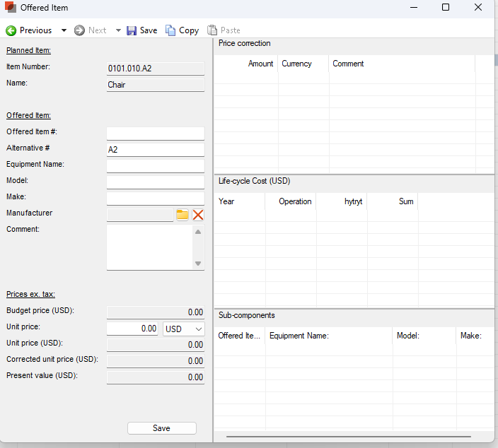
Task: Click the Comment scroll down arrow
Action: [x=198, y=264]
